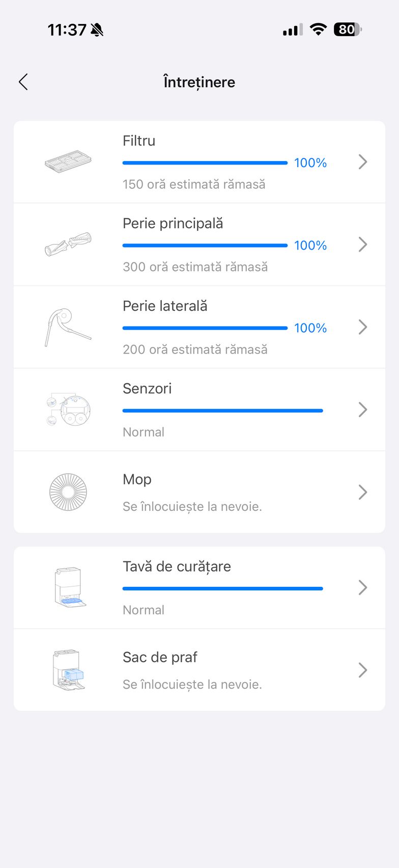Click the Senzori status progress bar
The height and width of the screenshot is (868, 399).
[x=222, y=411]
